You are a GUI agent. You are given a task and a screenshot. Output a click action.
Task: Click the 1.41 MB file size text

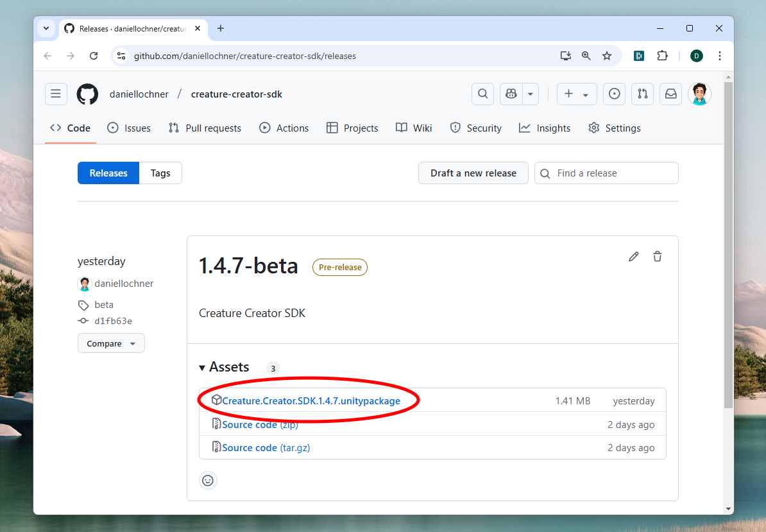pos(572,401)
